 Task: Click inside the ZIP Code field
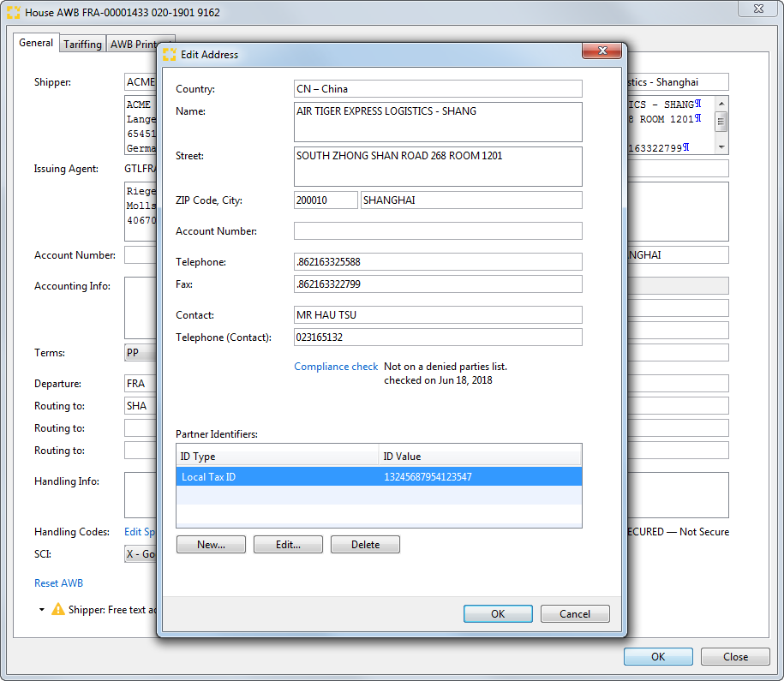[x=326, y=200]
